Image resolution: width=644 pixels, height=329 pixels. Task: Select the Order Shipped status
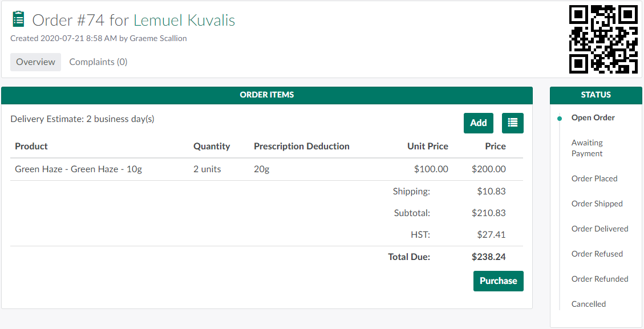point(597,204)
